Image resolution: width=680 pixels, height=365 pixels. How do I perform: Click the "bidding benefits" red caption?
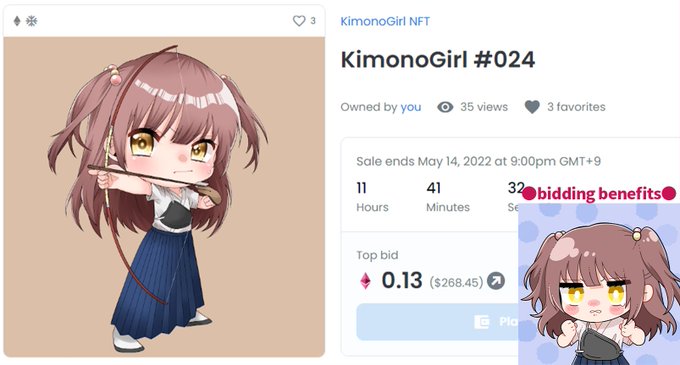tap(599, 194)
